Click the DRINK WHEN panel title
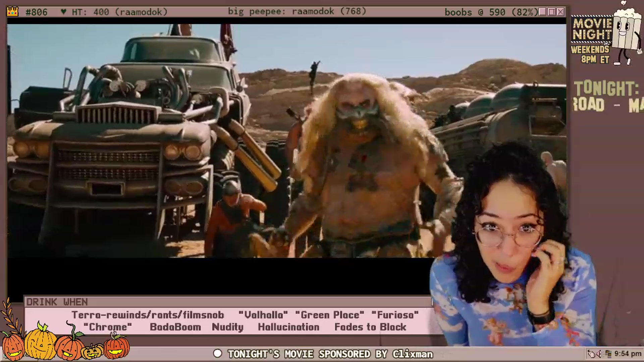 click(57, 302)
